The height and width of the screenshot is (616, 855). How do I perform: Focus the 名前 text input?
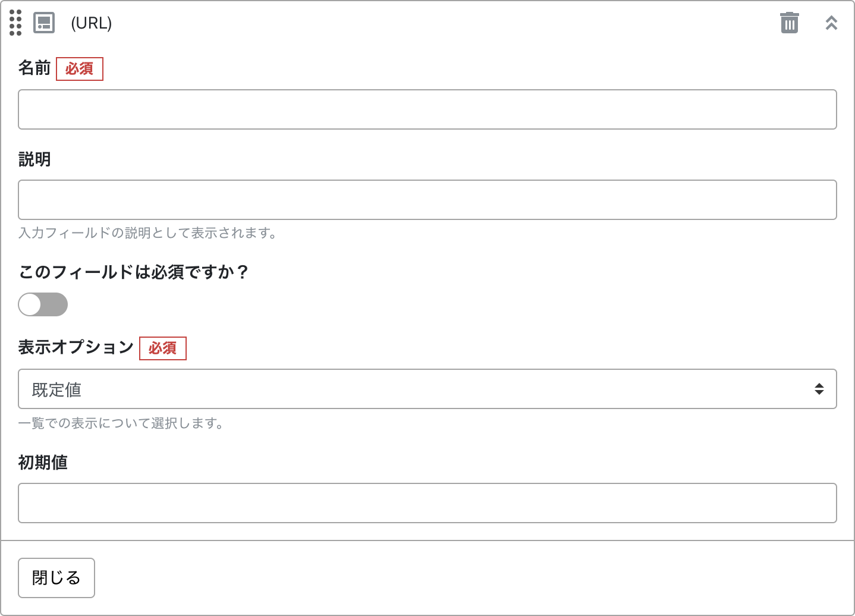427,109
